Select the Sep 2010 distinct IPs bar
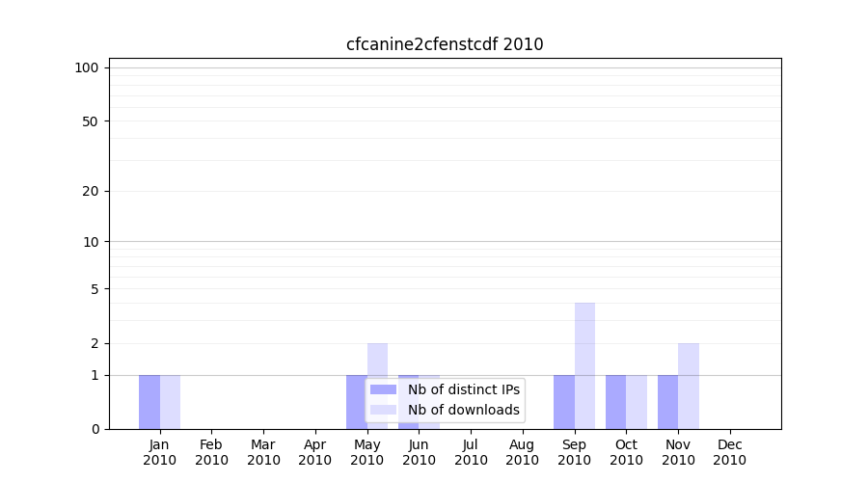Screen dimensions: 868x482 point(563,402)
